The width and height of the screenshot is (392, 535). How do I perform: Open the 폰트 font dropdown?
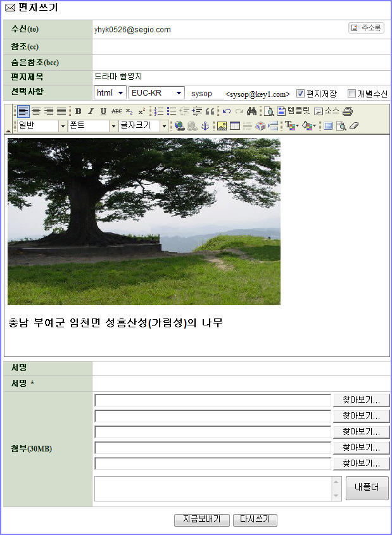tap(93, 126)
